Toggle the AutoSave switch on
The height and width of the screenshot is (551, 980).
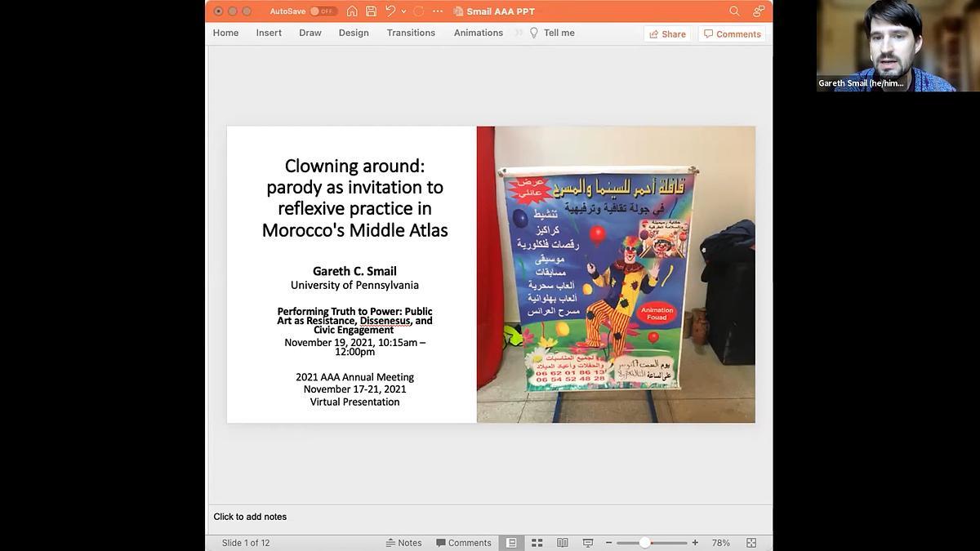[323, 11]
